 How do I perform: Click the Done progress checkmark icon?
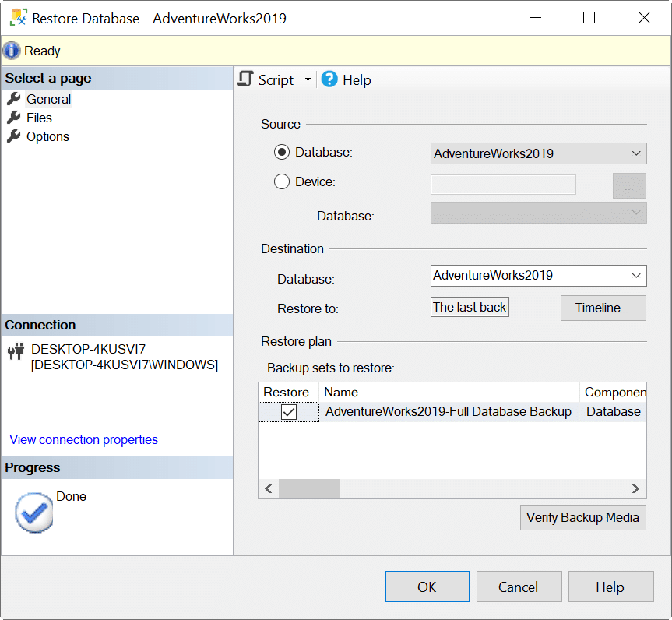[x=33, y=512]
